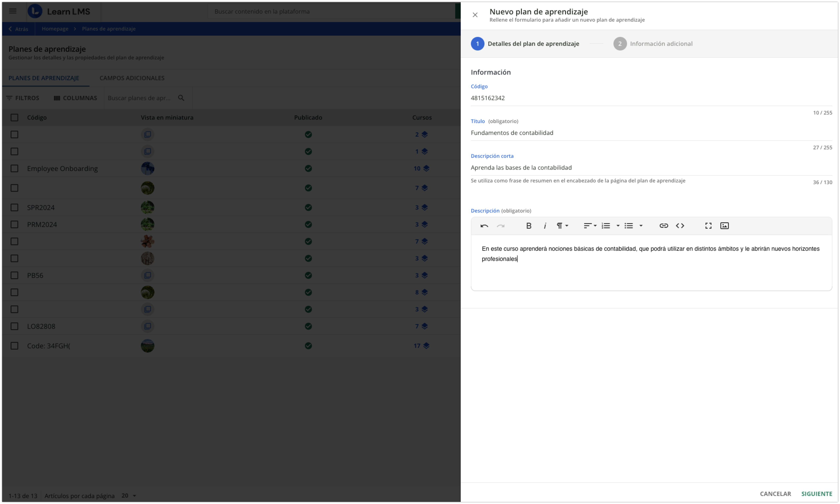Click the redo icon in the editor
Viewport: 840px width, 504px height.
click(x=500, y=226)
